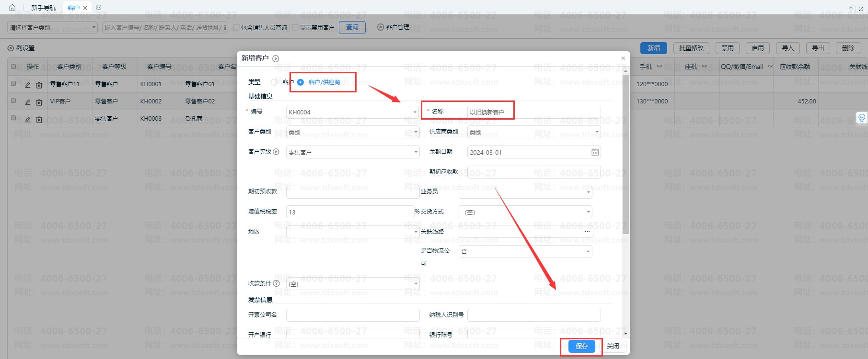Click the 关闭 button in dialog footer
Viewport: 868px width, 359px height.
pyautogui.click(x=613, y=346)
